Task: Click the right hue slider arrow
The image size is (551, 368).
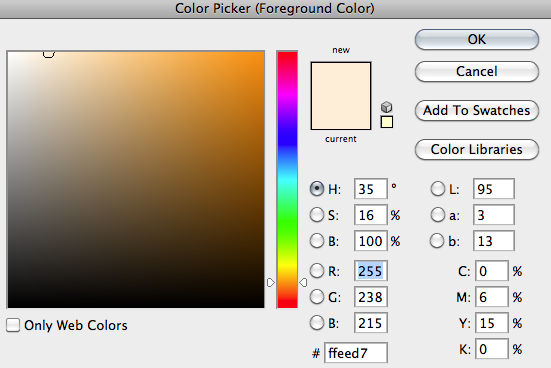Action: pos(303,283)
